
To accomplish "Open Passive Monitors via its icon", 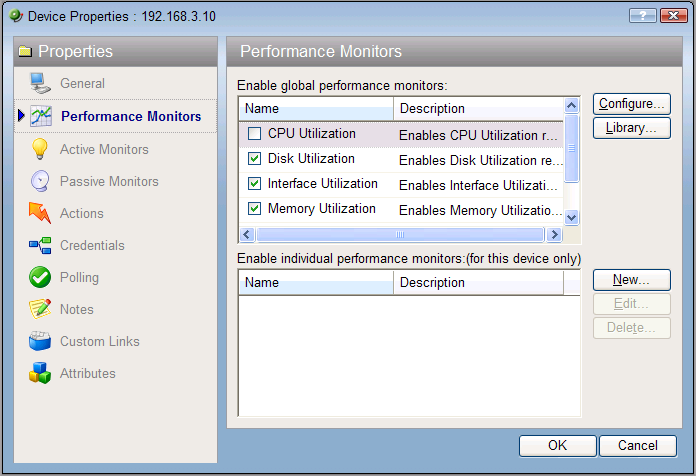I will 40,181.
